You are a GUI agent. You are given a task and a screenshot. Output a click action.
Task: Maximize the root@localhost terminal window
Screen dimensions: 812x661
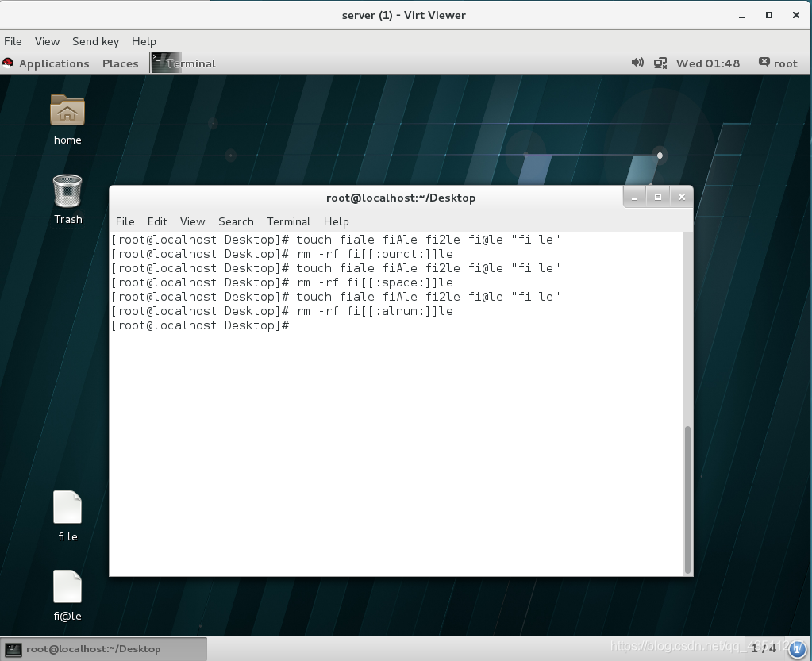click(658, 198)
